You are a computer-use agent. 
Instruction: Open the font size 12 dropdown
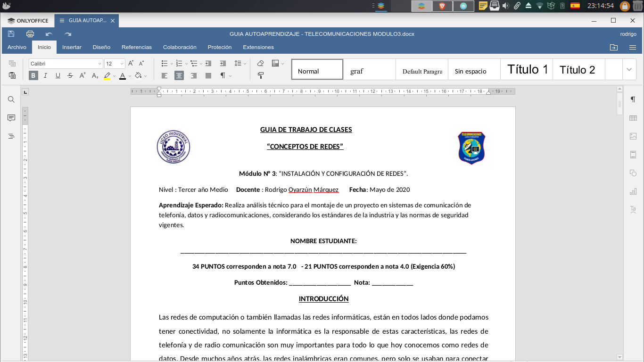(x=122, y=64)
